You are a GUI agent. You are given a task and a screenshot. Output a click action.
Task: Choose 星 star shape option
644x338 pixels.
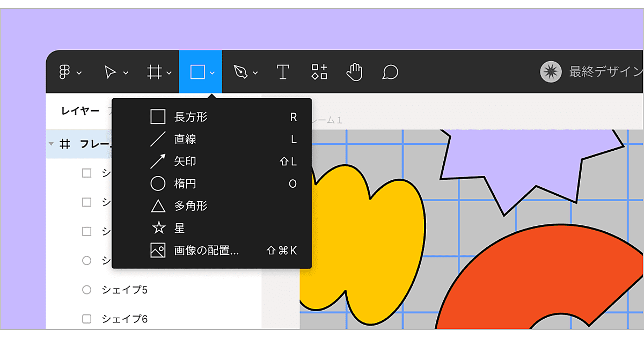coord(179,228)
